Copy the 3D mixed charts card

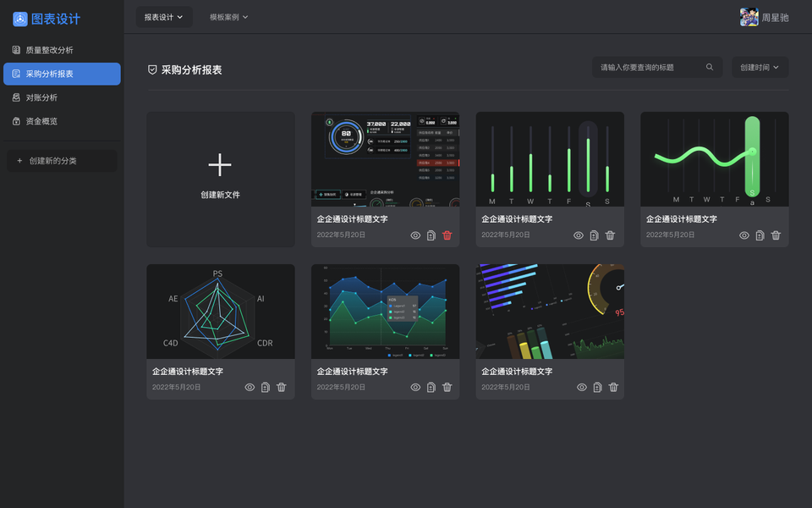(597, 387)
